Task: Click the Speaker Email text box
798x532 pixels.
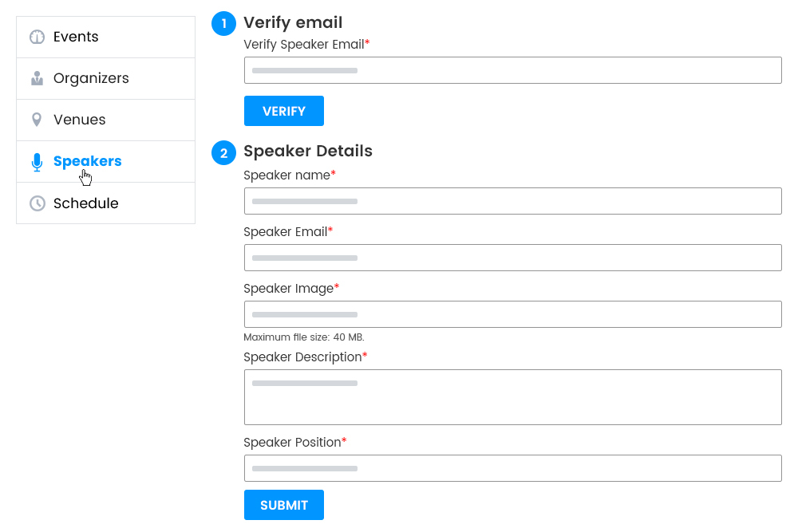Action: coord(512,257)
